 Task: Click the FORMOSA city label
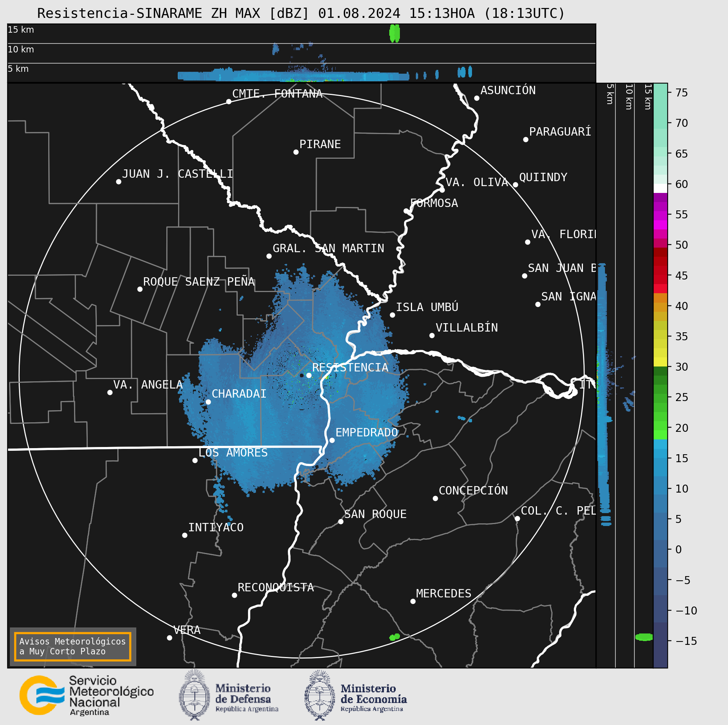point(434,203)
